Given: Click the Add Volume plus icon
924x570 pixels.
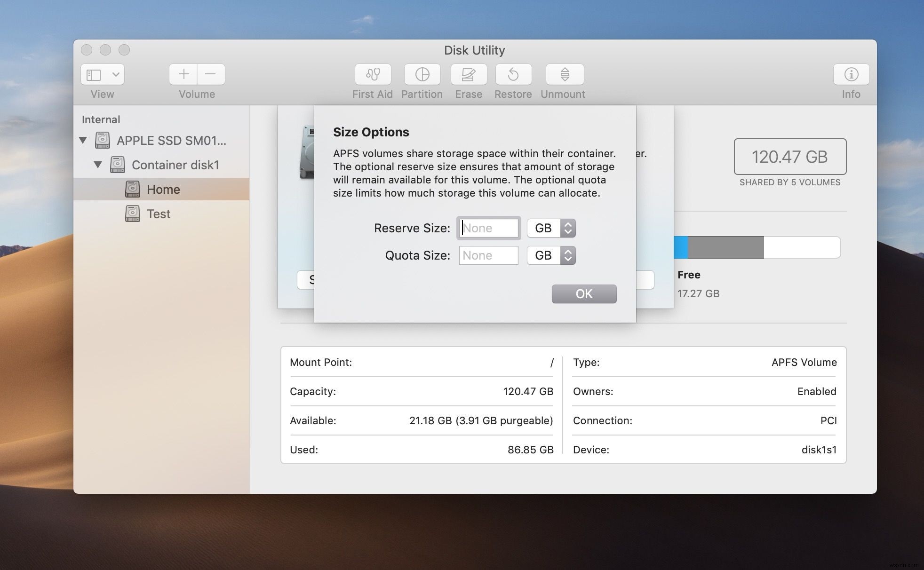Looking at the screenshot, I should pos(183,74).
